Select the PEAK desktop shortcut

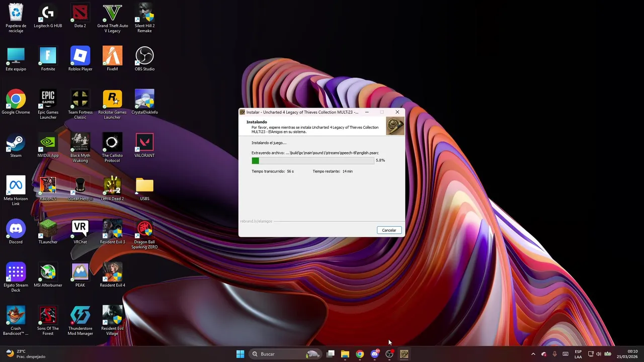tap(80, 276)
